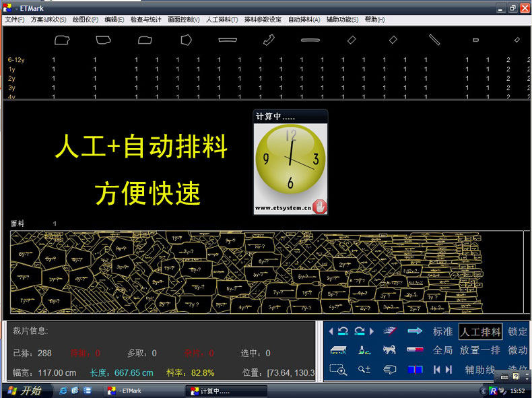Image resolution: width=532 pixels, height=398 pixels.
Task: Click the right triangle arrow beside rotate icons
Action: (x=372, y=331)
